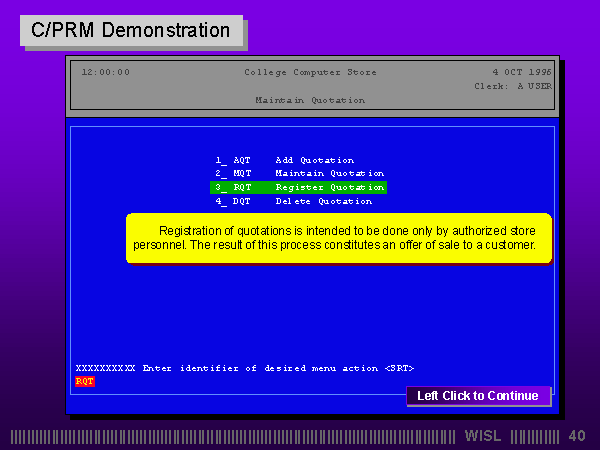Viewport: 600px width, 450px height.
Task: Click the yellow registration info tooltip
Action: point(338,238)
